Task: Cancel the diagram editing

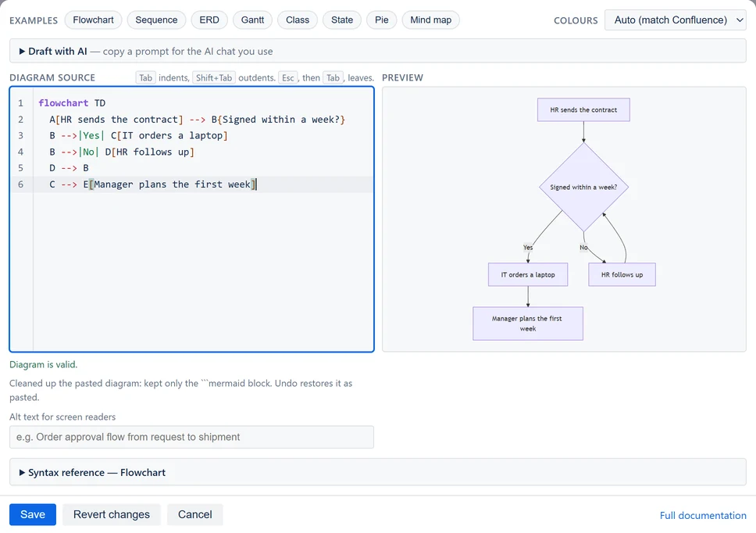Action: coord(194,515)
